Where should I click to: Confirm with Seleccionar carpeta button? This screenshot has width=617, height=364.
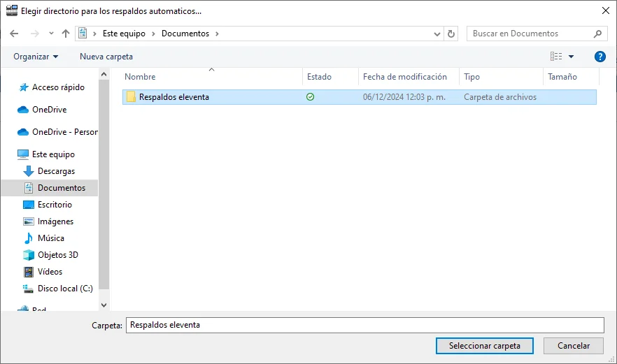click(484, 346)
